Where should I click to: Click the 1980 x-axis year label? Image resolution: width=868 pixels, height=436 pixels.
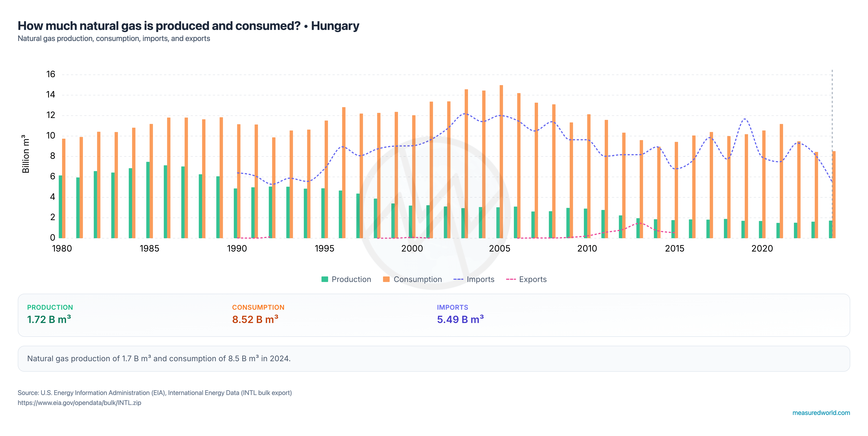coord(62,248)
